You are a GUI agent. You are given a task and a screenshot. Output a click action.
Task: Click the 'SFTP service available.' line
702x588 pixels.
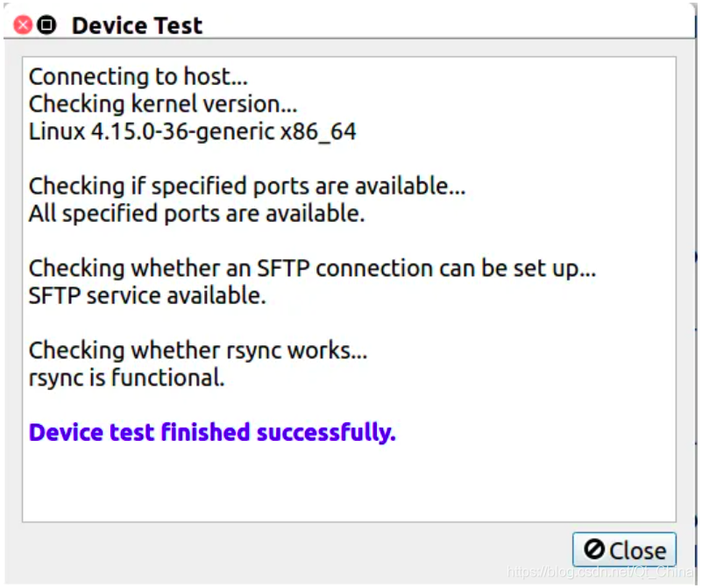147,296
